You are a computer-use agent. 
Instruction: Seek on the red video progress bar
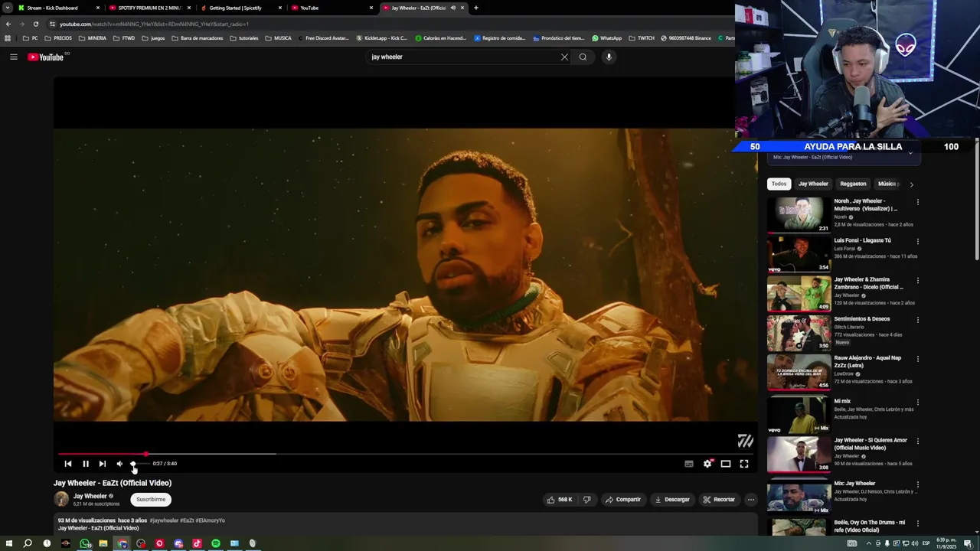point(406,454)
